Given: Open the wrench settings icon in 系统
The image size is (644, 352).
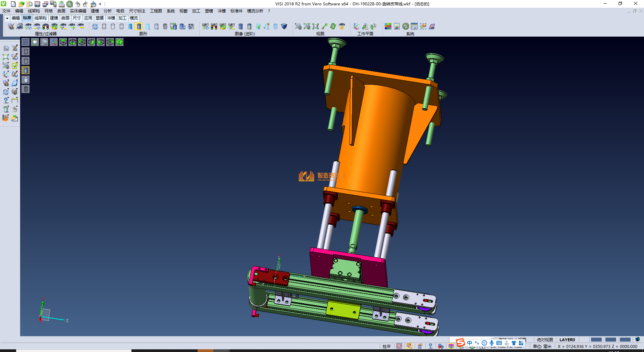Looking at the screenshot, I should pyautogui.click(x=406, y=27).
